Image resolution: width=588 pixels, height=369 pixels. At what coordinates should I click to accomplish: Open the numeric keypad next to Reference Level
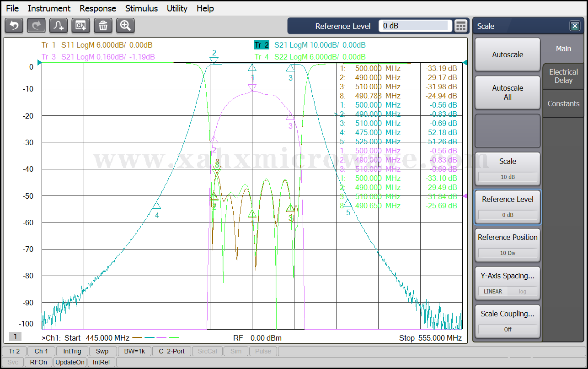[461, 26]
